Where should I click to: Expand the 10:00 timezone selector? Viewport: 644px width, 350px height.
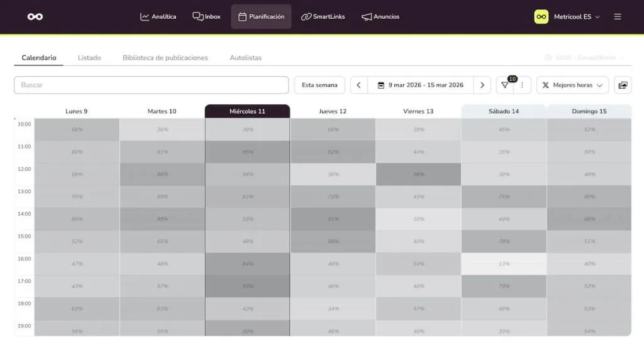(x=585, y=58)
